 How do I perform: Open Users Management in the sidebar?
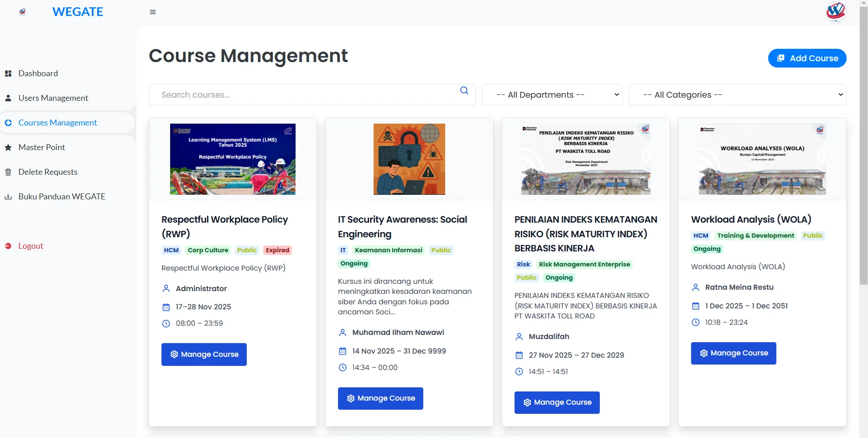(53, 98)
